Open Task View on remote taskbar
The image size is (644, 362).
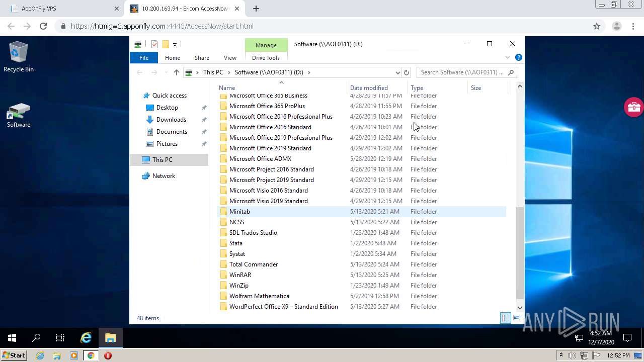(x=60, y=338)
